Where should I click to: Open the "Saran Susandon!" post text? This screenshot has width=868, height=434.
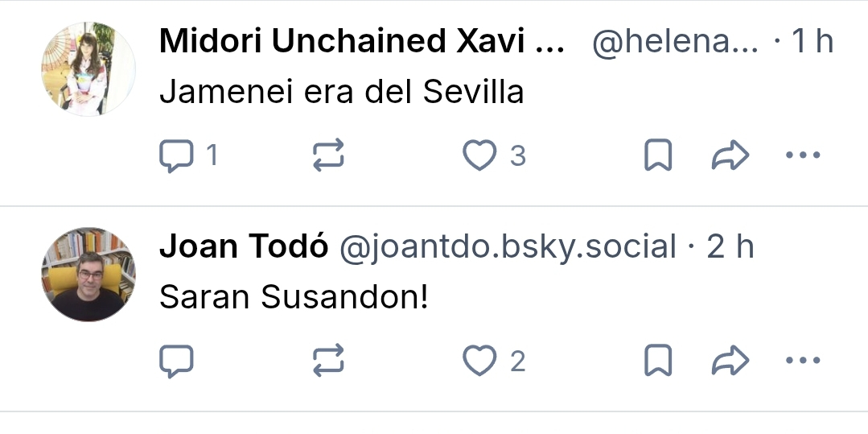point(294,299)
